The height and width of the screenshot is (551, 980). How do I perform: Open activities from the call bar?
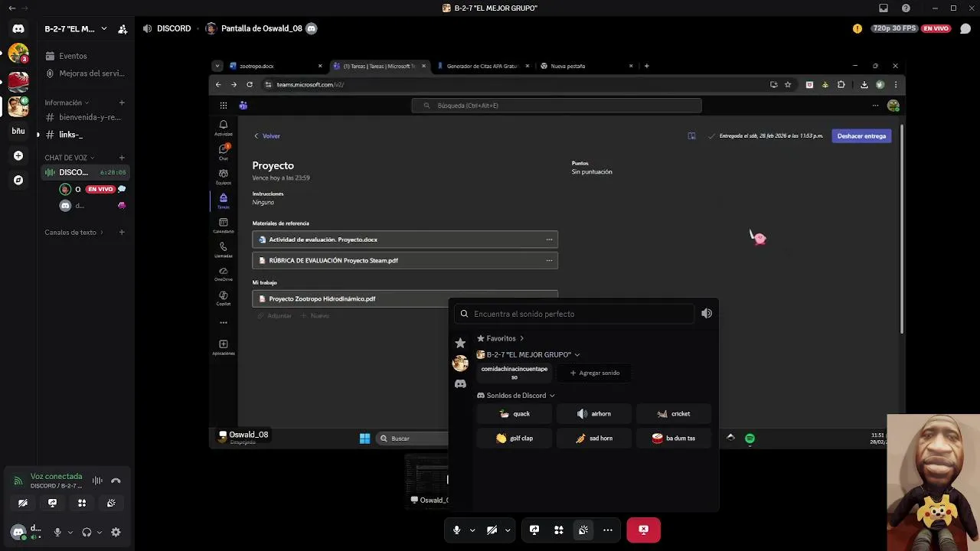[x=559, y=530]
